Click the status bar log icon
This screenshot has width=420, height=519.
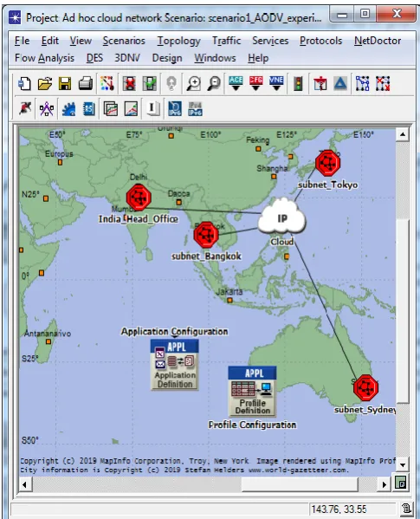pyautogui.click(x=406, y=508)
